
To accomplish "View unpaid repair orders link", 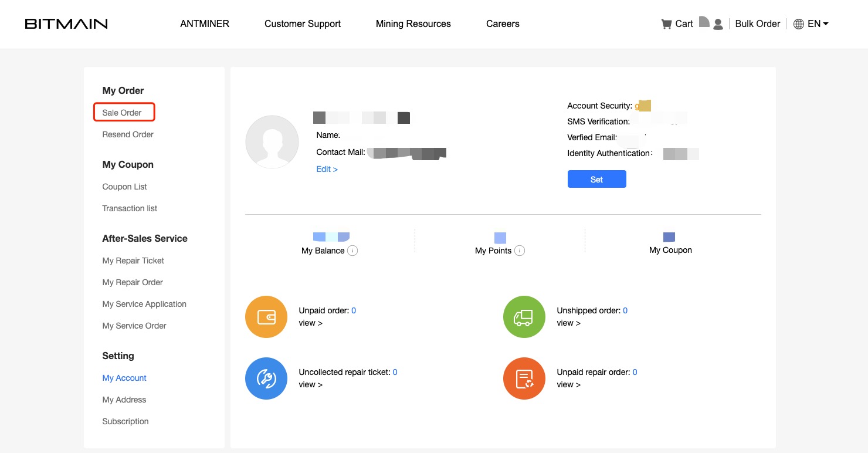I will (x=569, y=384).
